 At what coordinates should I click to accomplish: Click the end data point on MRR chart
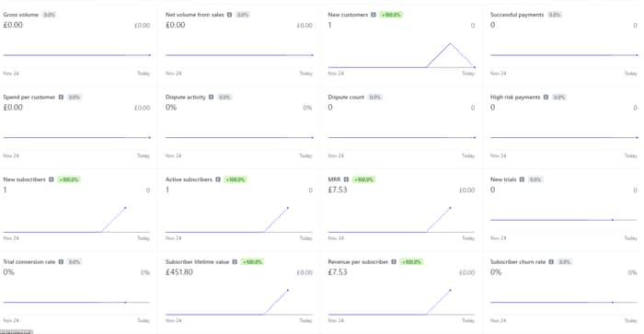pyautogui.click(x=450, y=208)
